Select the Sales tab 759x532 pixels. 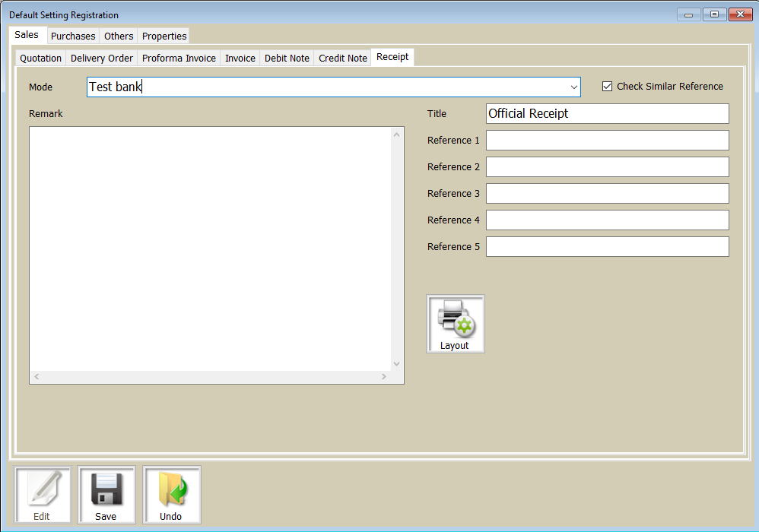pos(27,35)
